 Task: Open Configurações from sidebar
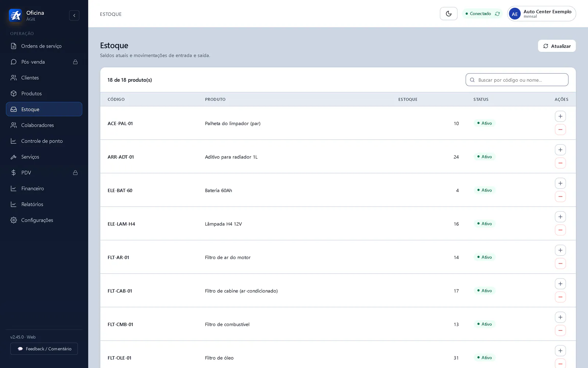pyautogui.click(x=44, y=220)
